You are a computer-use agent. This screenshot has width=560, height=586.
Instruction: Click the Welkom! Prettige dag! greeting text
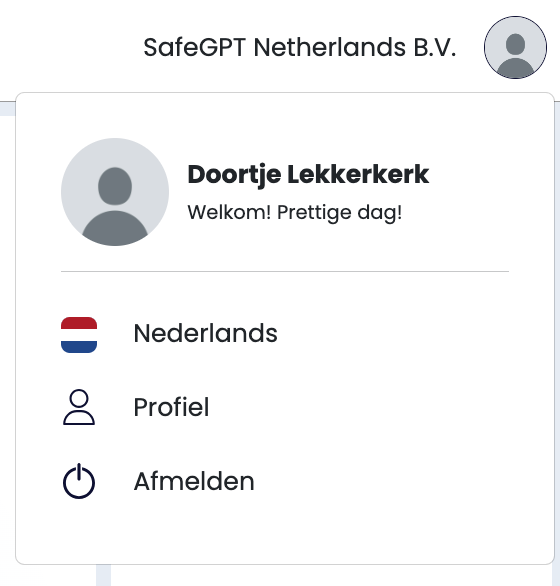pyautogui.click(x=295, y=213)
